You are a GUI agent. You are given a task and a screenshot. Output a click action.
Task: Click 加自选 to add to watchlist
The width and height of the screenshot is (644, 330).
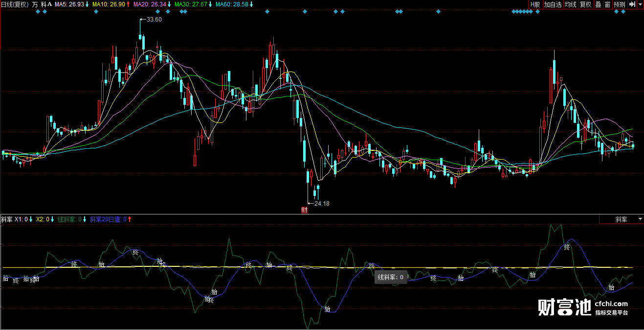(553, 4)
